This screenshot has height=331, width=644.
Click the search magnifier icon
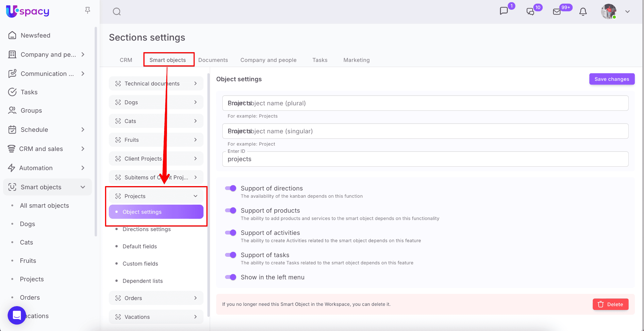tap(117, 12)
